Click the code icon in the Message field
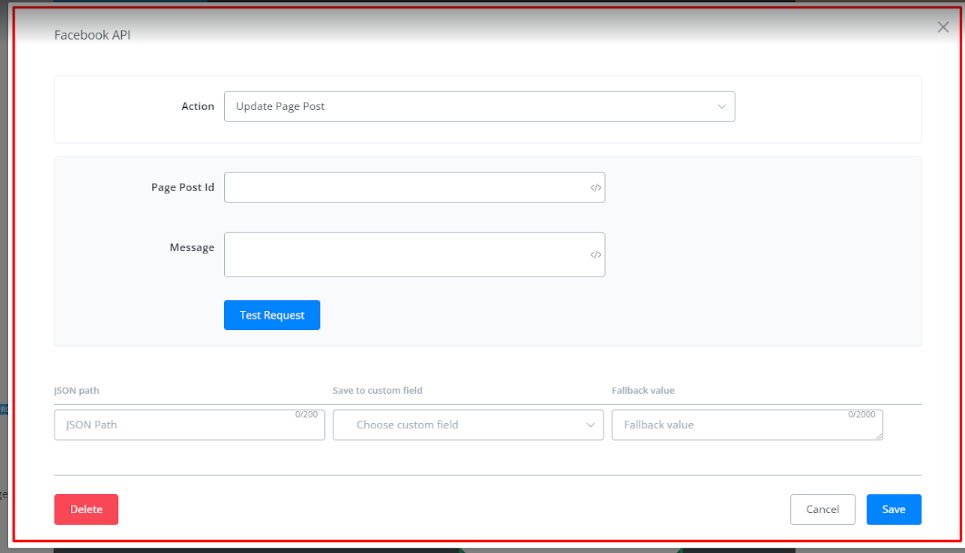This screenshot has width=965, height=553. [595, 255]
